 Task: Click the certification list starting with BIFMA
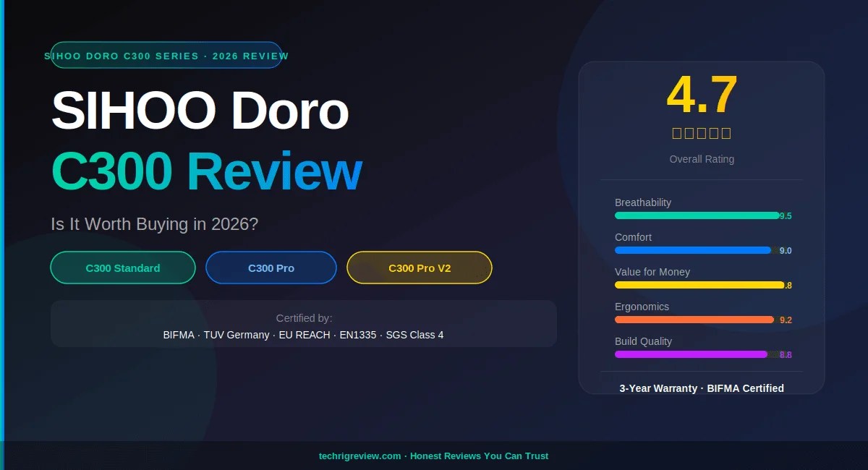click(x=304, y=335)
